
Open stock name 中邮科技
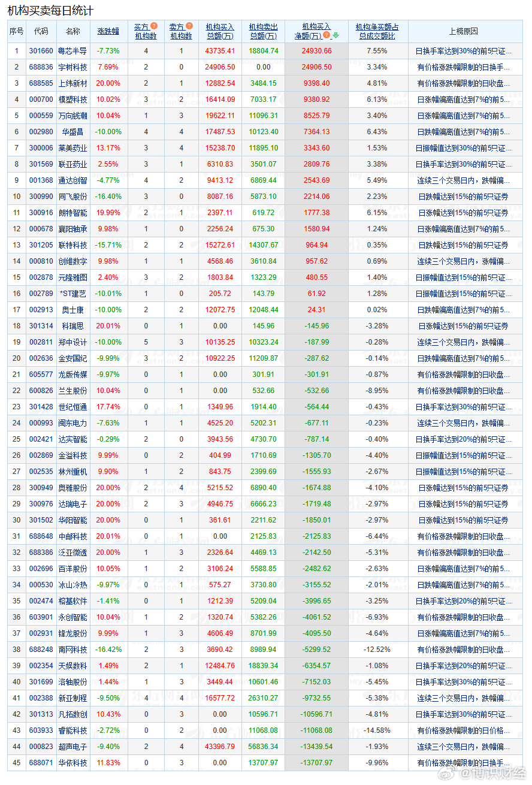(x=72, y=536)
